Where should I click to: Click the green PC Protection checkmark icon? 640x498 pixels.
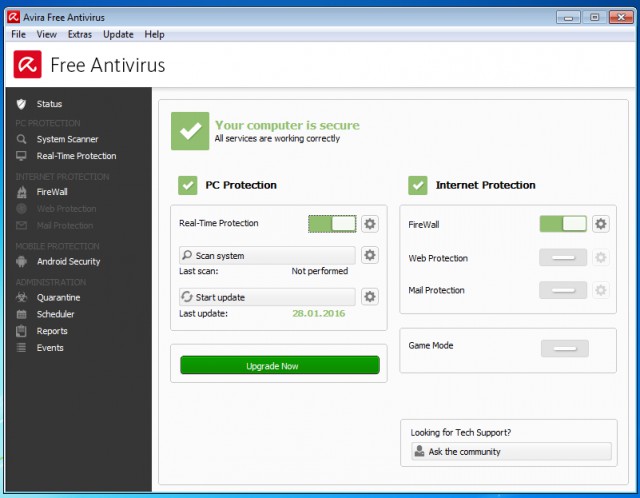tap(188, 185)
